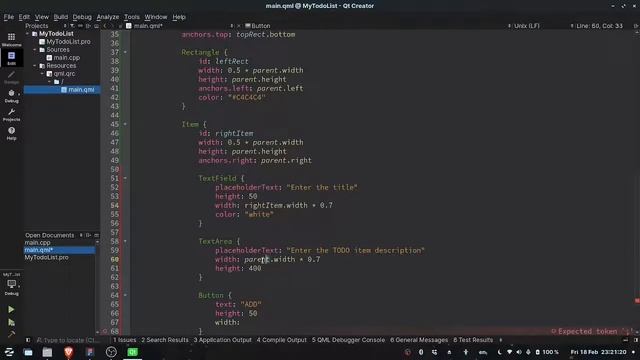This screenshot has height=360, width=640.
Task: Click the Expected token error annotation
Action: click(x=592, y=331)
